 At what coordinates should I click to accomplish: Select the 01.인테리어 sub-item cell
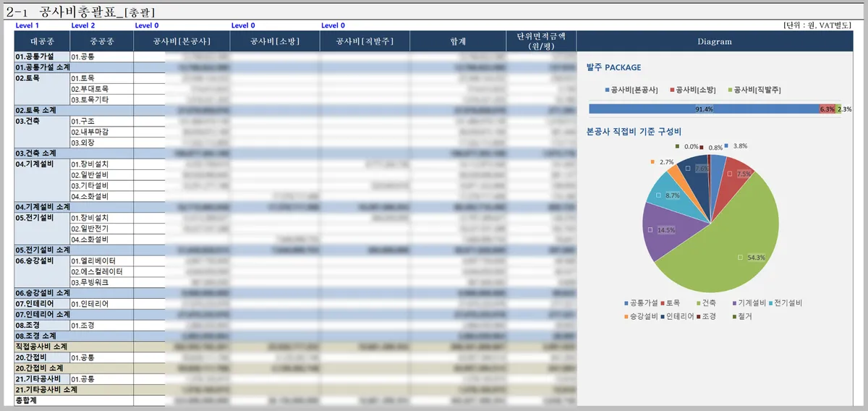[102, 304]
